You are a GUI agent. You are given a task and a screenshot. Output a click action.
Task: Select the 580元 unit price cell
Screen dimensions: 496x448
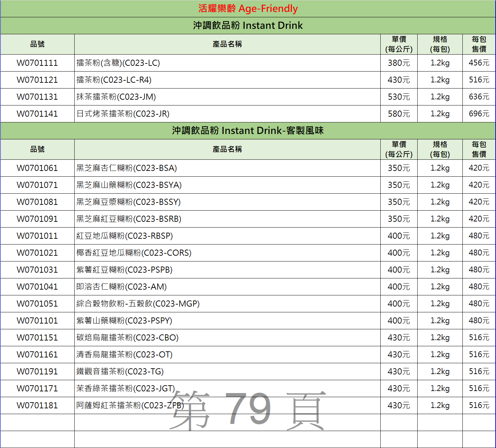pyautogui.click(x=399, y=114)
